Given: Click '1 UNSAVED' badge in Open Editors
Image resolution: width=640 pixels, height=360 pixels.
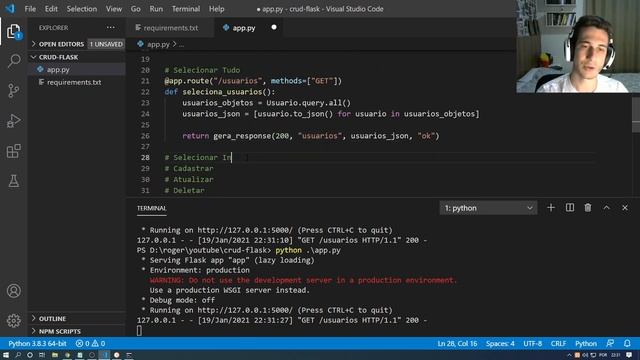Looking at the screenshot, I should pos(106,44).
